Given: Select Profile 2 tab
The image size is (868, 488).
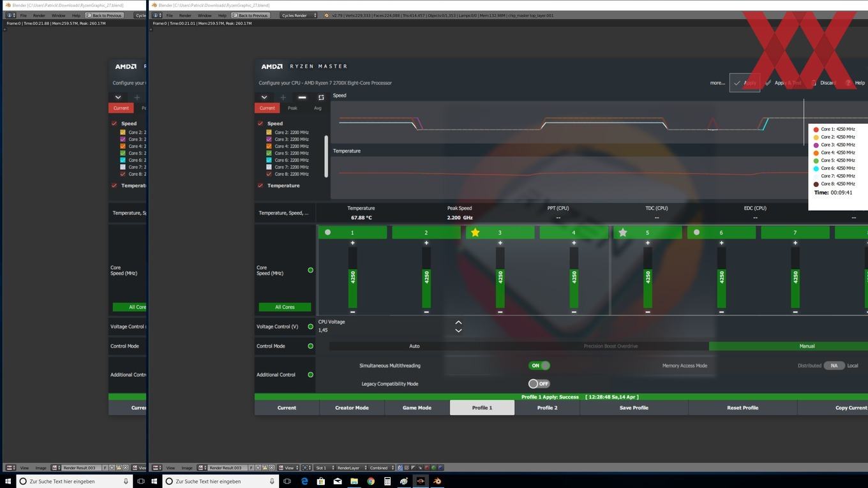Looking at the screenshot, I should point(547,408).
